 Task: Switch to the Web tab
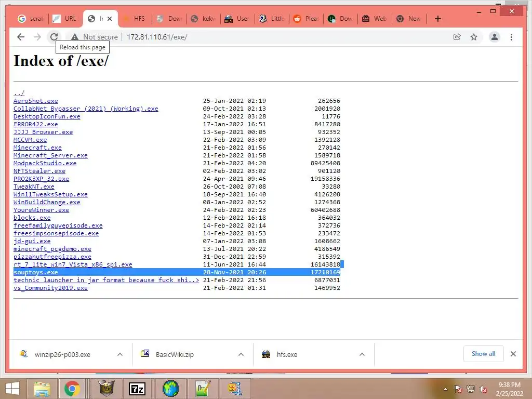[374, 19]
